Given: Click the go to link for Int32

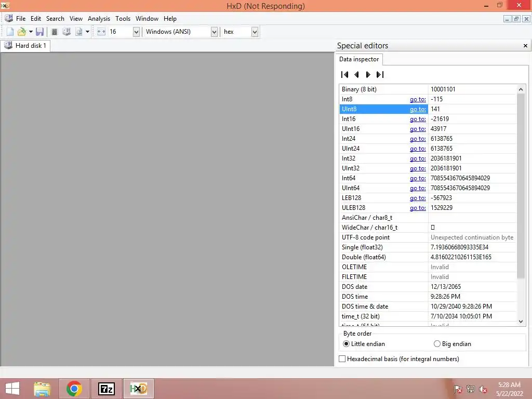Looking at the screenshot, I should click(x=418, y=158).
